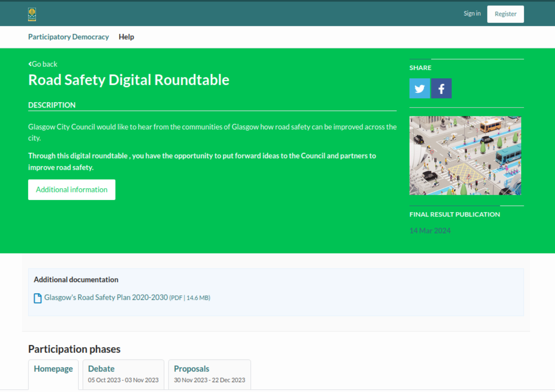Image resolution: width=555 pixels, height=392 pixels.
Task: Open the Help menu item
Action: [126, 37]
